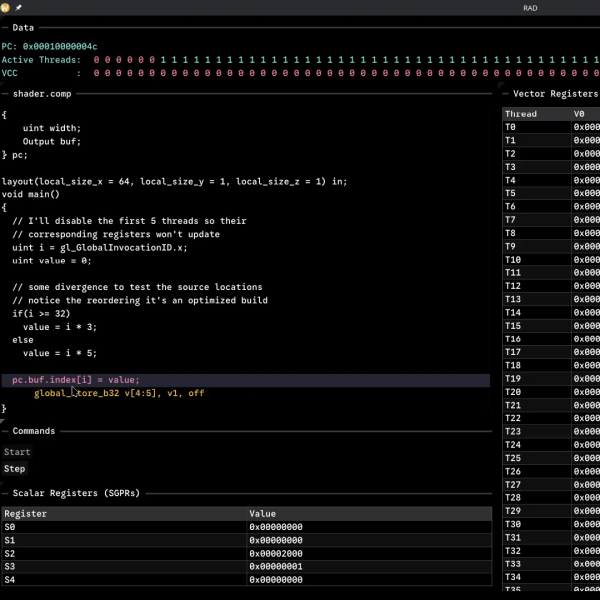Click the first VCC bit
This screenshot has width=600, height=600.
click(97, 73)
